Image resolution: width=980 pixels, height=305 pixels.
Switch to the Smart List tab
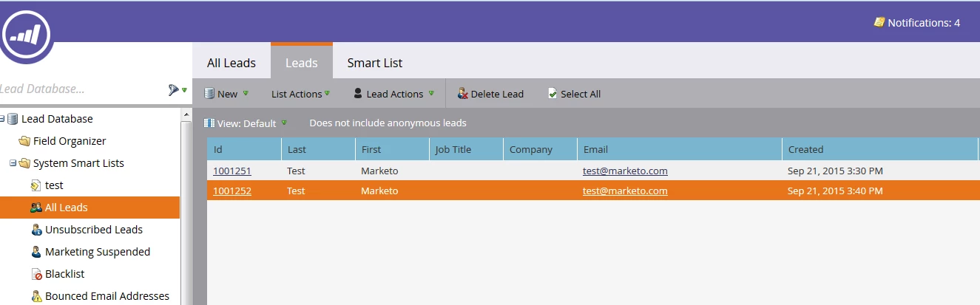(x=375, y=63)
